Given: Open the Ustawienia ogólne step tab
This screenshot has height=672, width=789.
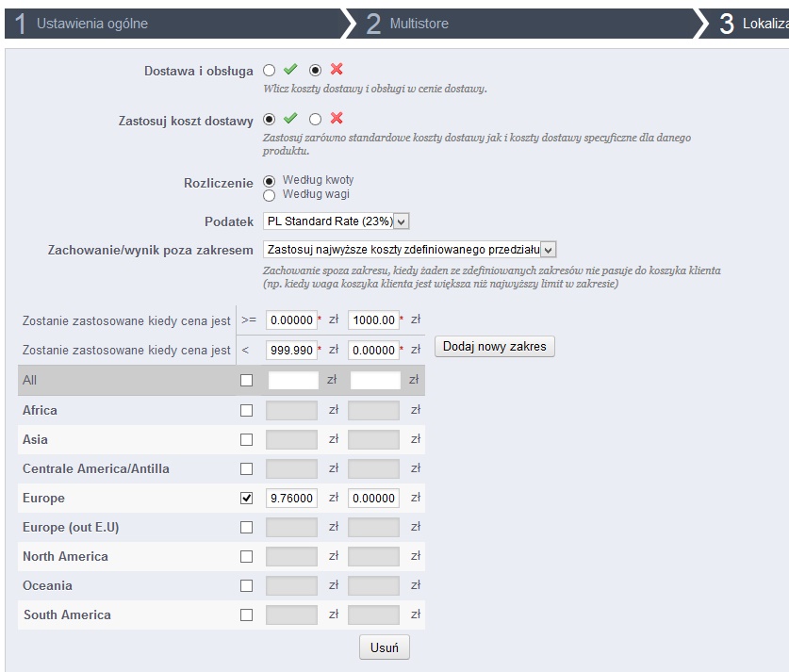Looking at the screenshot, I should click(x=92, y=24).
